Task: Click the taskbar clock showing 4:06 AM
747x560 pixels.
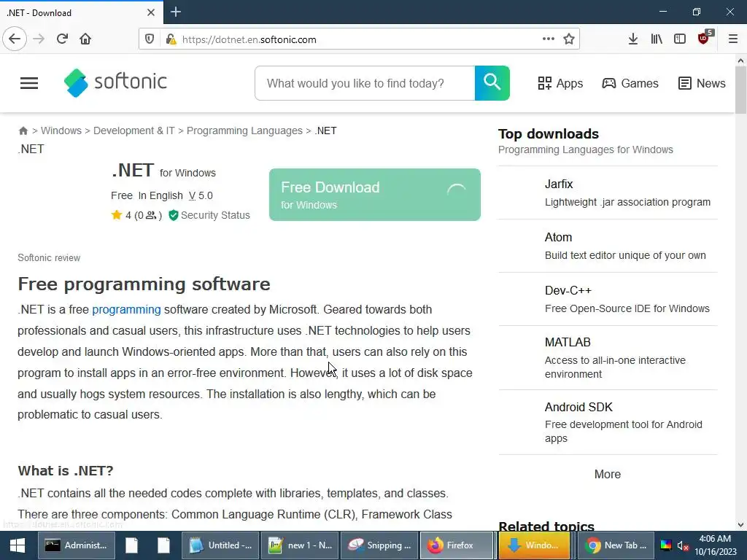Action: 715,545
